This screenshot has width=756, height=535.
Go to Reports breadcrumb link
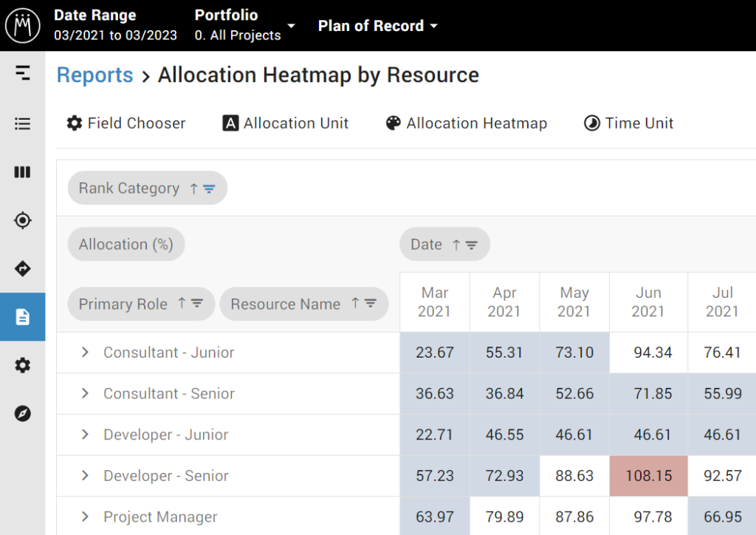[x=95, y=75]
